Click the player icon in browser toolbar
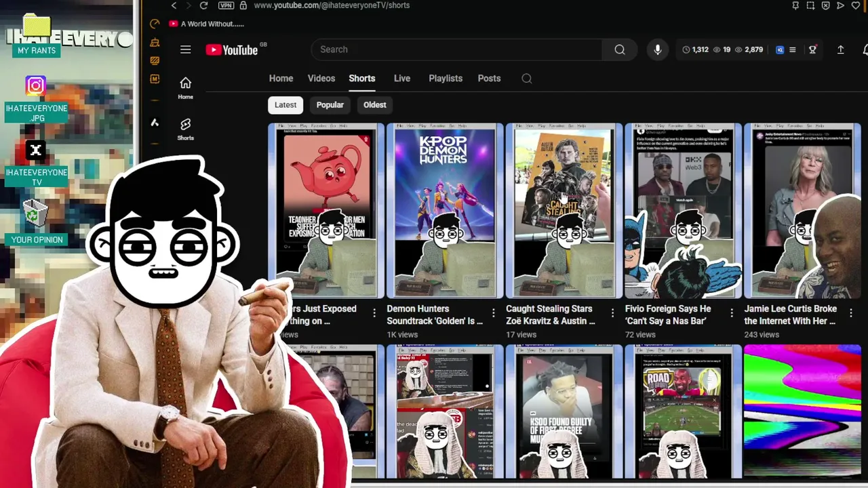The width and height of the screenshot is (868, 488). tap(840, 5)
